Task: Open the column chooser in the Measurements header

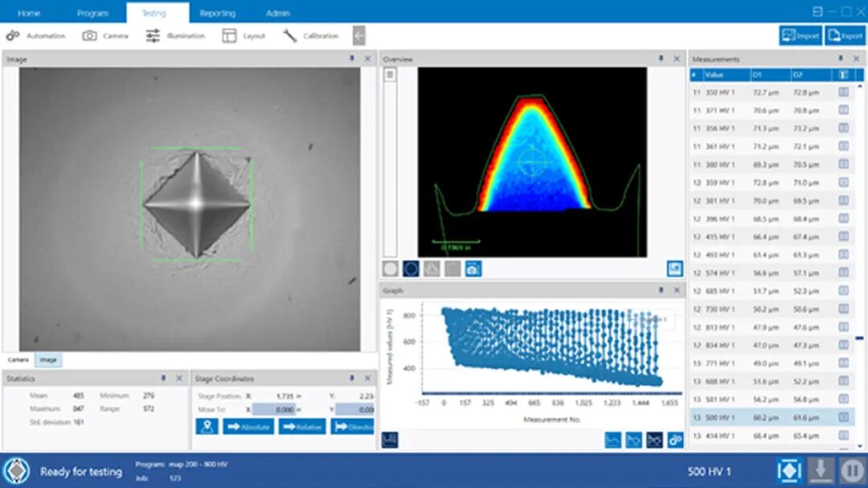Action: [x=843, y=75]
